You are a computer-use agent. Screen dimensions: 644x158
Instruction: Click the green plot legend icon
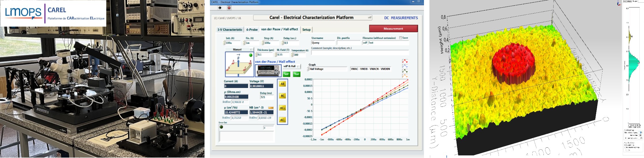[x=405, y=71]
